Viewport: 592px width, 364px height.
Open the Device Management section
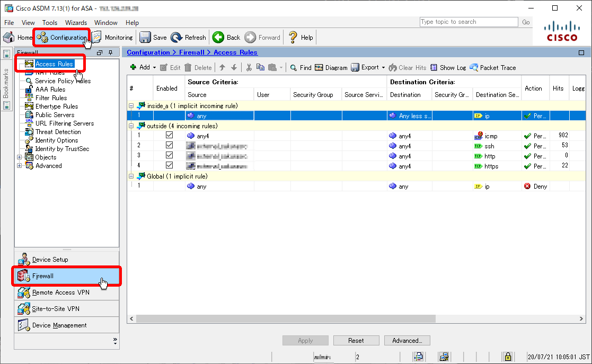[67, 325]
